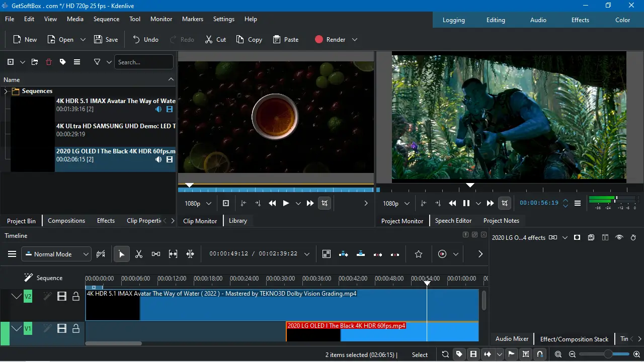
Task: Change the Project Monitor 1080p resolution dropdown
Action: (x=396, y=203)
